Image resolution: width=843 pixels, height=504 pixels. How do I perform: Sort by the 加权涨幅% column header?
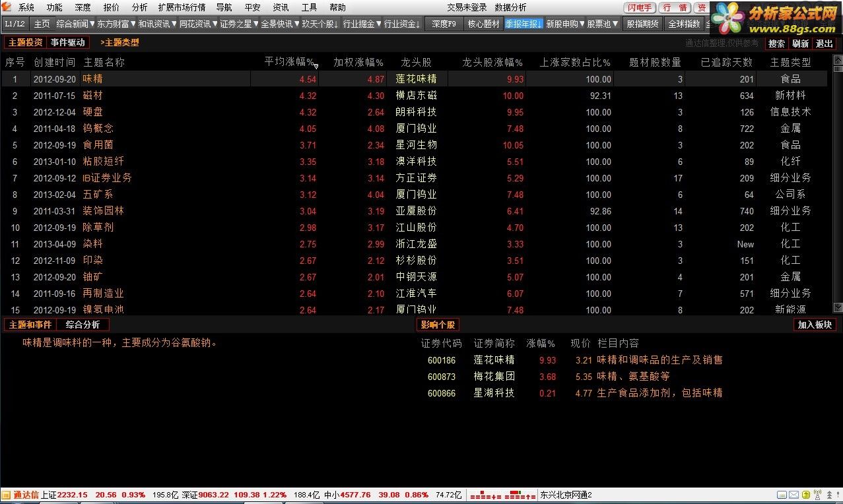point(358,62)
